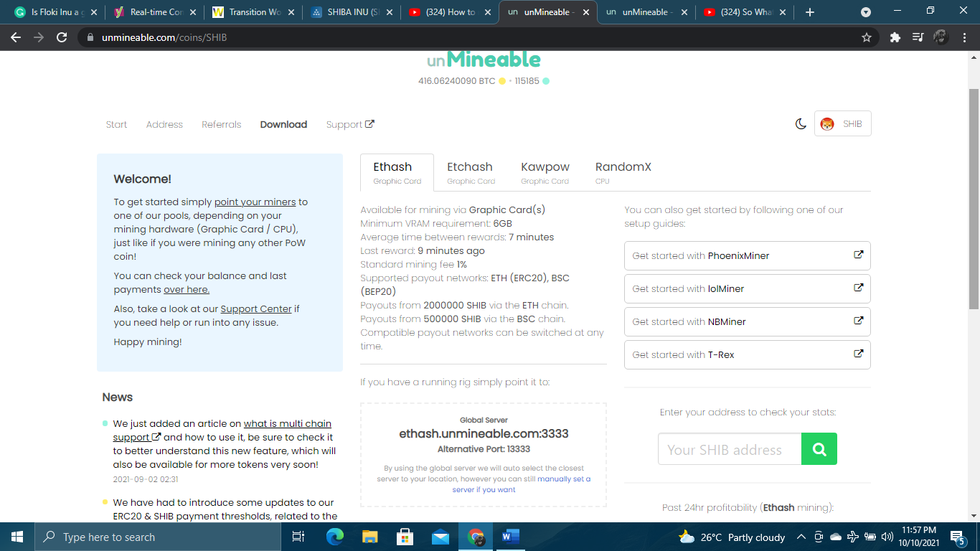Open Chrome extensions puzzle icon
This screenshot has height=551, width=980.
(895, 37)
